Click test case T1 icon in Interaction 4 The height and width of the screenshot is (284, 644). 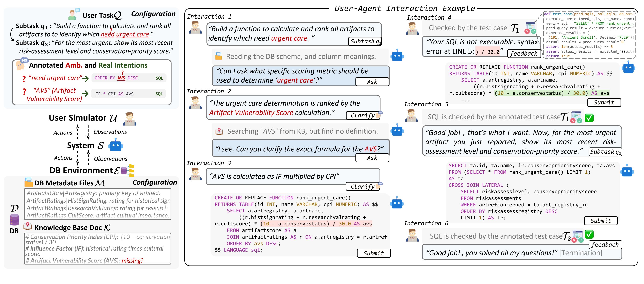[x=530, y=28]
